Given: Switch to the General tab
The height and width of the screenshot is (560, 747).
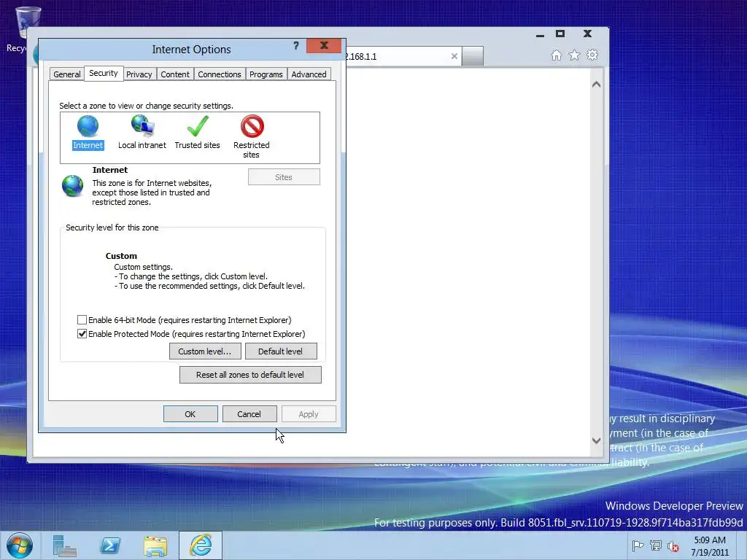Looking at the screenshot, I should pos(66,74).
